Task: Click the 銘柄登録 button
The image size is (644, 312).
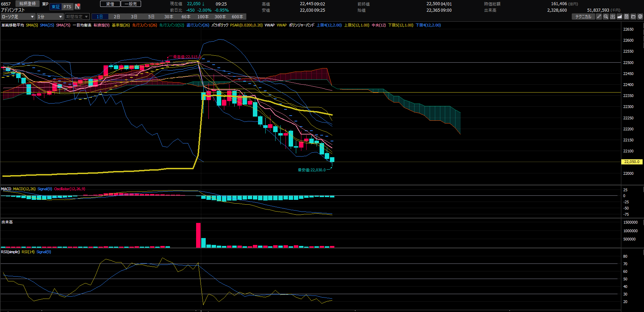Action: pos(28,4)
